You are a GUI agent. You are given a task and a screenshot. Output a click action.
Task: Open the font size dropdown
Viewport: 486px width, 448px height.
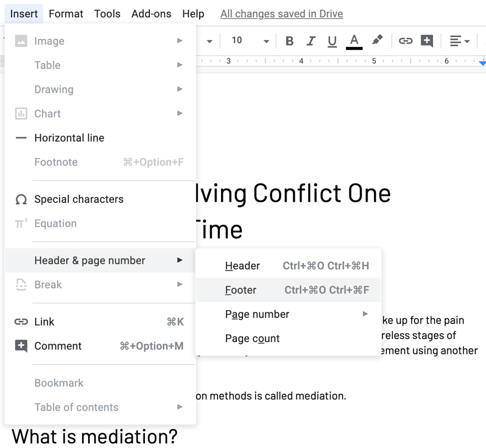click(x=248, y=40)
